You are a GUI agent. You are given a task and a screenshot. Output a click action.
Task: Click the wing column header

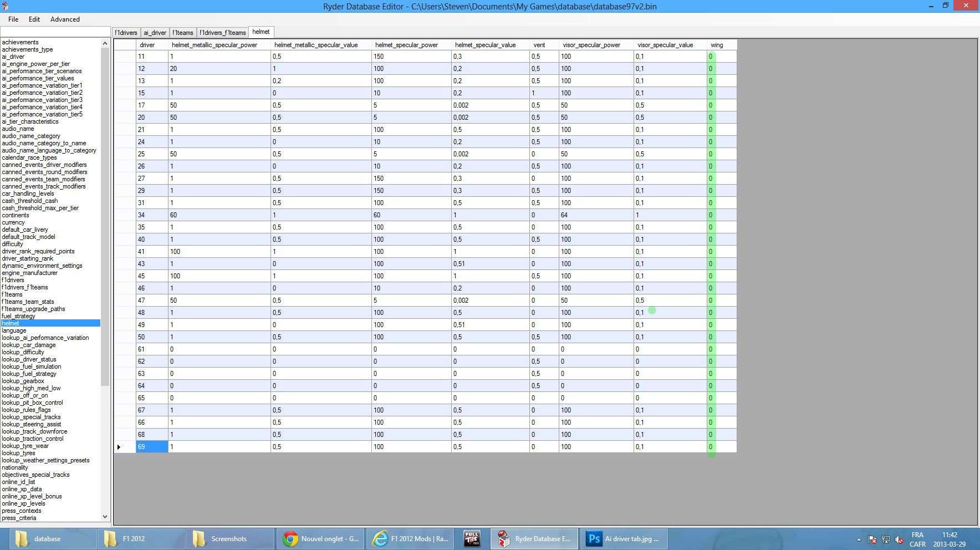722,45
